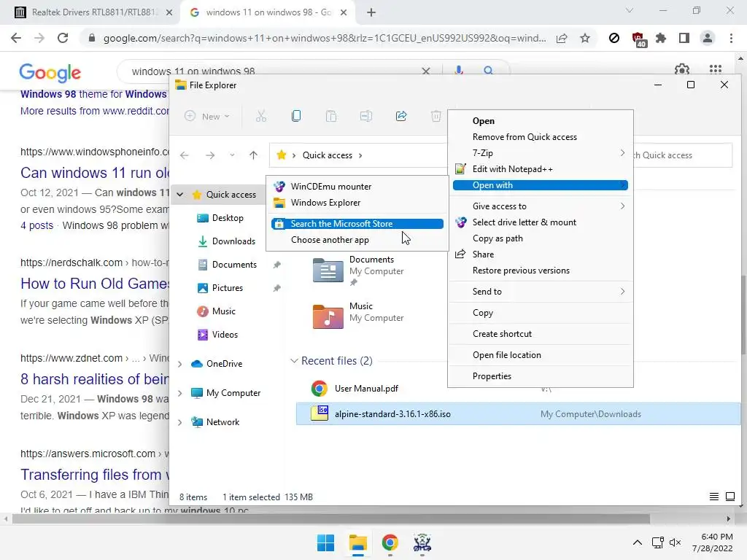The image size is (747, 560).
Task: Select Videos in navigation pane
Action: click(x=225, y=335)
